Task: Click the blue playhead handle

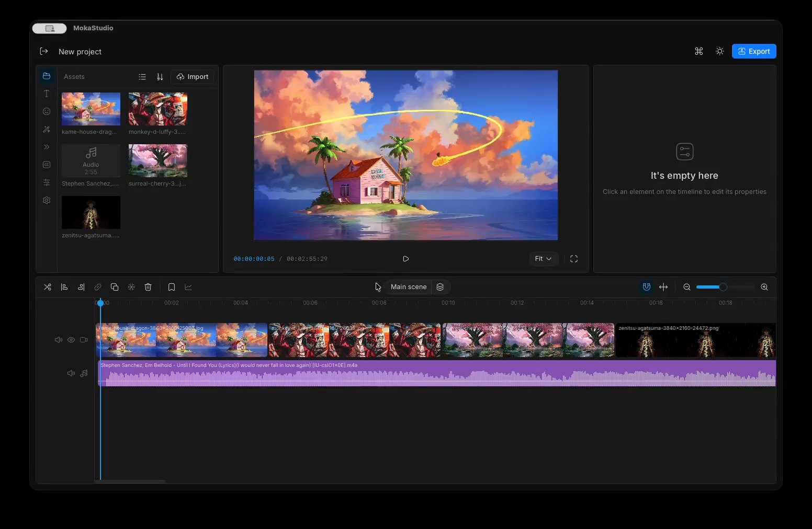Action: (x=100, y=303)
